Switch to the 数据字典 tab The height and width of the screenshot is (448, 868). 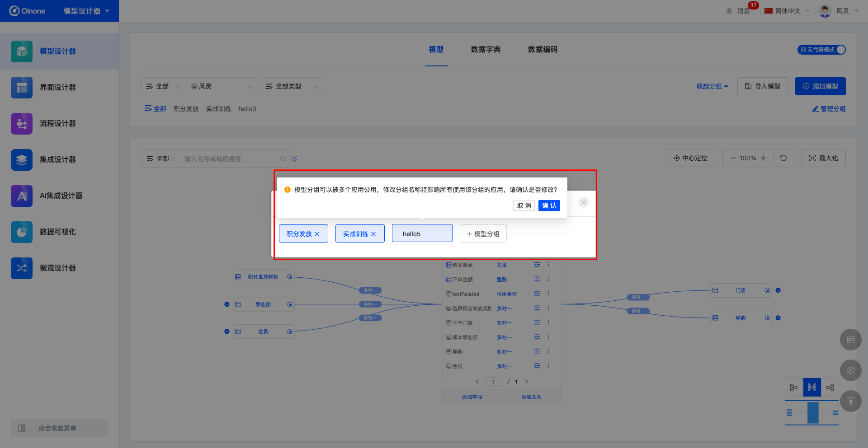486,50
